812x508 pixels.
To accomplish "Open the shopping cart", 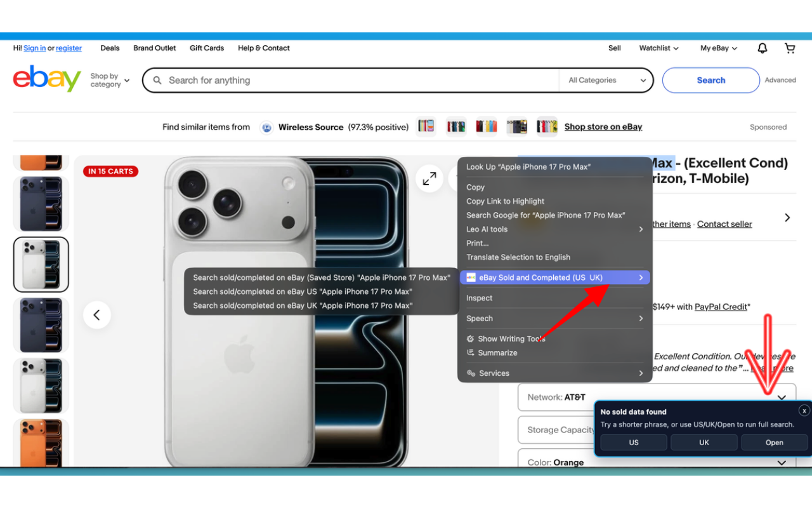I will tap(790, 48).
